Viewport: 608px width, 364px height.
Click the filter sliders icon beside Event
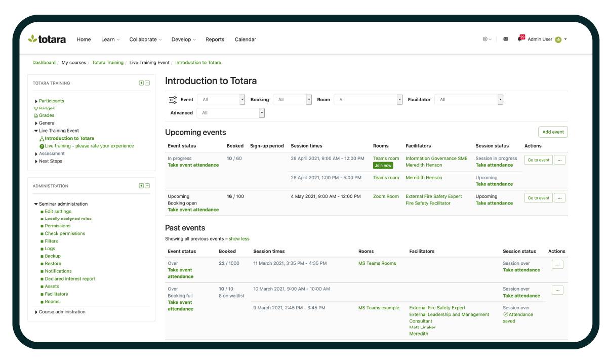(173, 100)
